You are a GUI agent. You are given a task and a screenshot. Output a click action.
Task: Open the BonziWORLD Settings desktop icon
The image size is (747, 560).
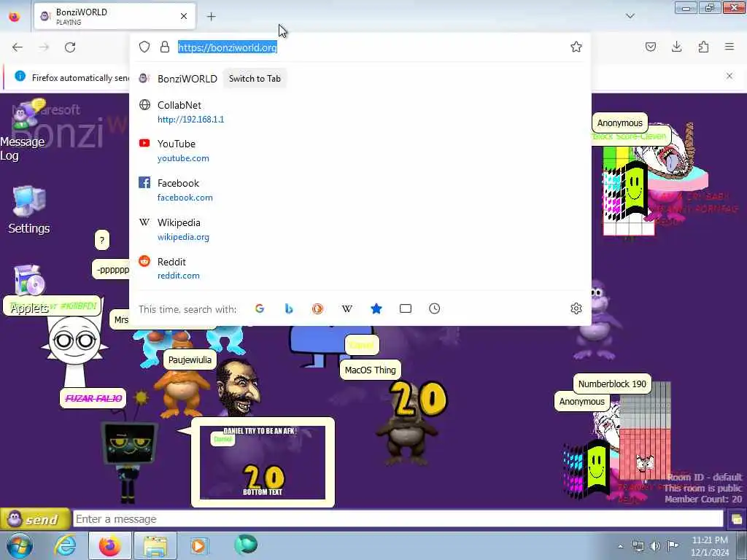click(x=29, y=209)
